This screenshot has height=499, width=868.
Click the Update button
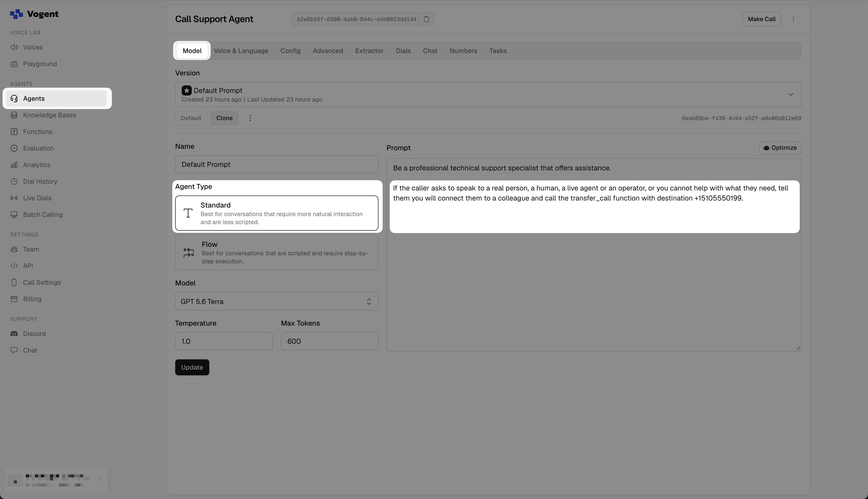[x=192, y=367]
